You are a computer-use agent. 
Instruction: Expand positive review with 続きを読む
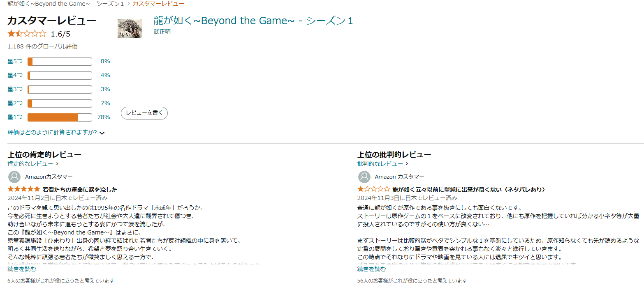22,269
